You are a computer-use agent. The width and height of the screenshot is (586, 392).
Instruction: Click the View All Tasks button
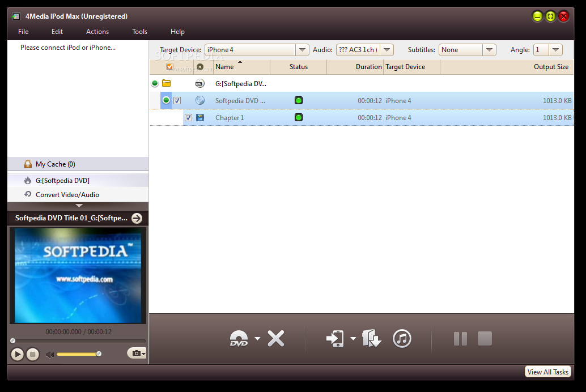[x=547, y=372]
